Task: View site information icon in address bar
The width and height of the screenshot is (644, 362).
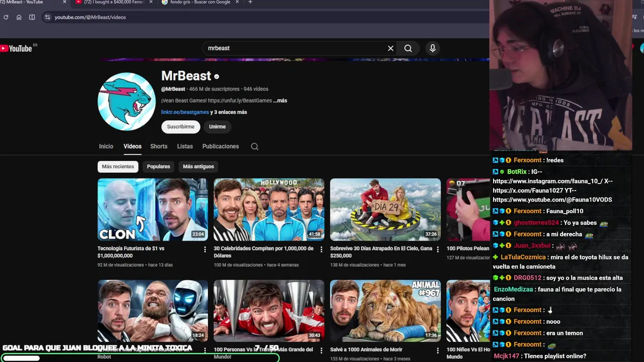Action: pyautogui.click(x=47, y=17)
